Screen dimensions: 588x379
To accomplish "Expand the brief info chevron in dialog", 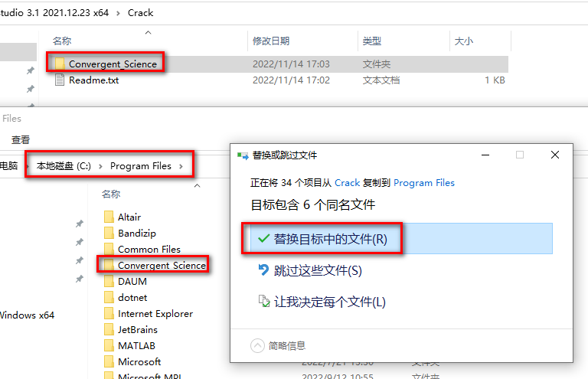I will 258,345.
